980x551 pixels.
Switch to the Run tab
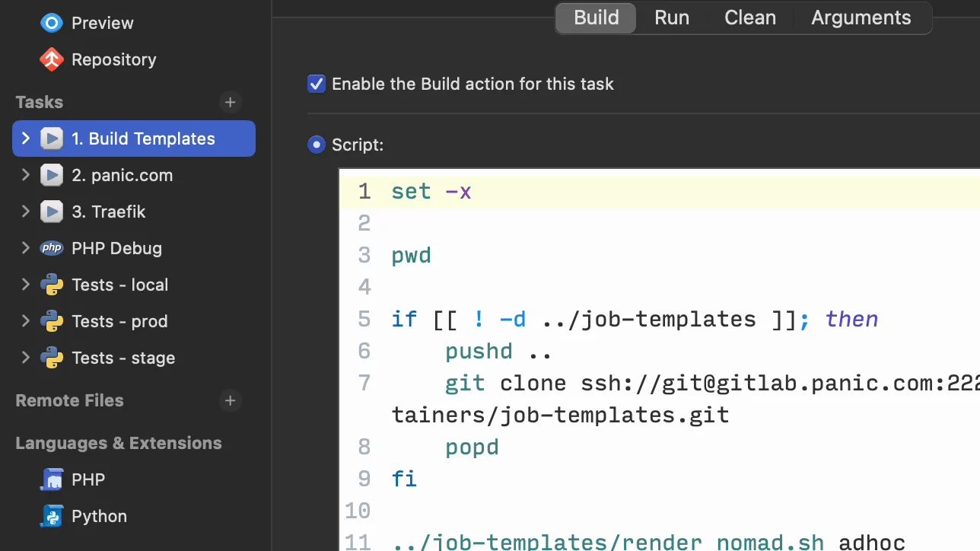(x=672, y=18)
